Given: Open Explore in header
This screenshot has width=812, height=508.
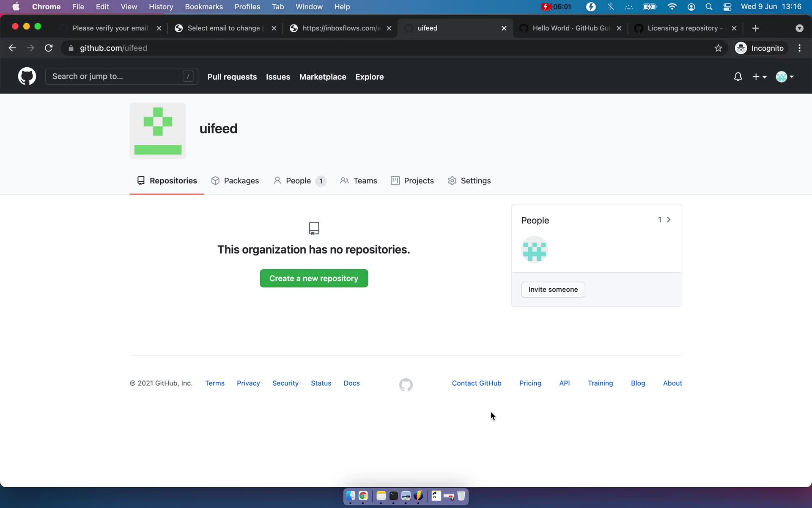Looking at the screenshot, I should tap(370, 77).
